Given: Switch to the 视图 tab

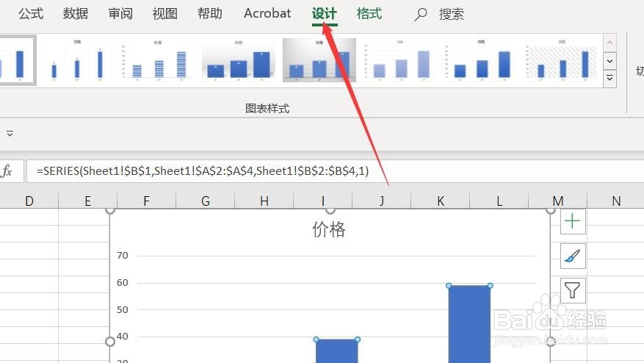Looking at the screenshot, I should (x=165, y=13).
